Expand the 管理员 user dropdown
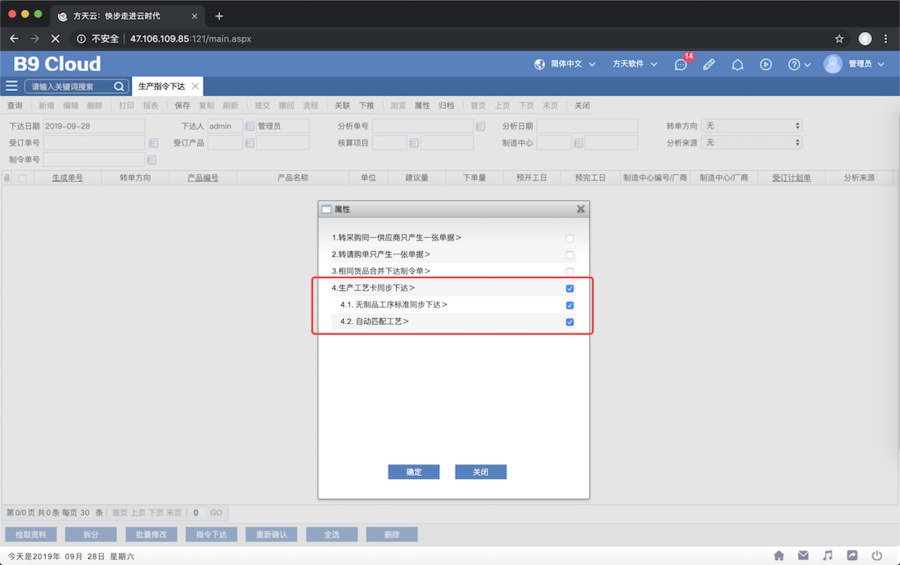 866,64
